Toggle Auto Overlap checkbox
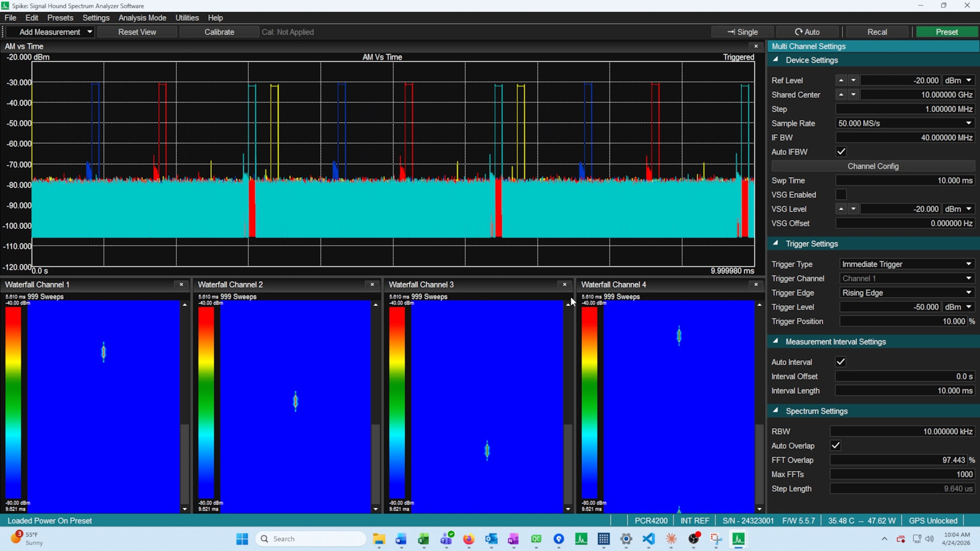This screenshot has width=980, height=551. click(836, 446)
